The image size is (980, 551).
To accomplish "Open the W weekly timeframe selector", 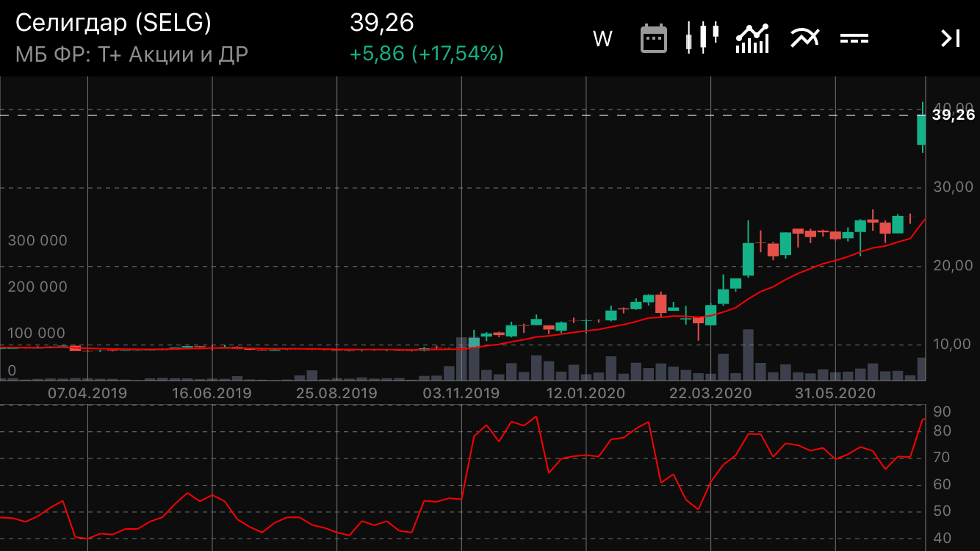I will [602, 39].
